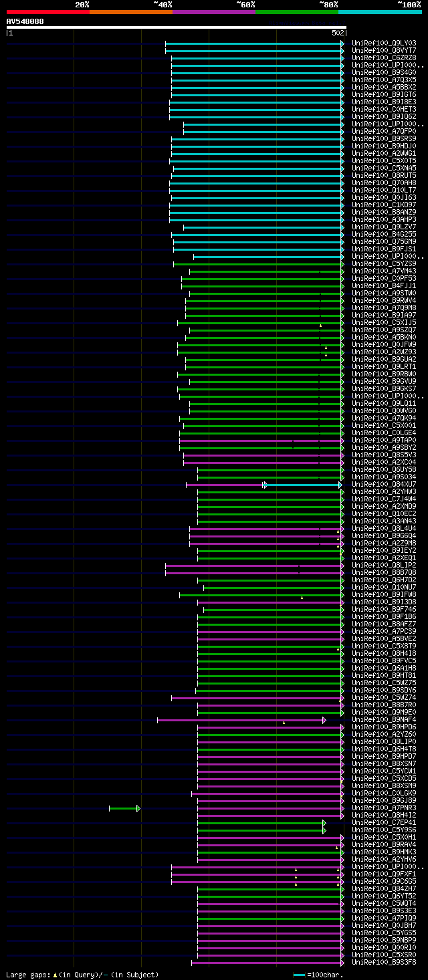Click the white query bar spanning 1 to 502
The image size is (428, 980).
tap(176, 27)
